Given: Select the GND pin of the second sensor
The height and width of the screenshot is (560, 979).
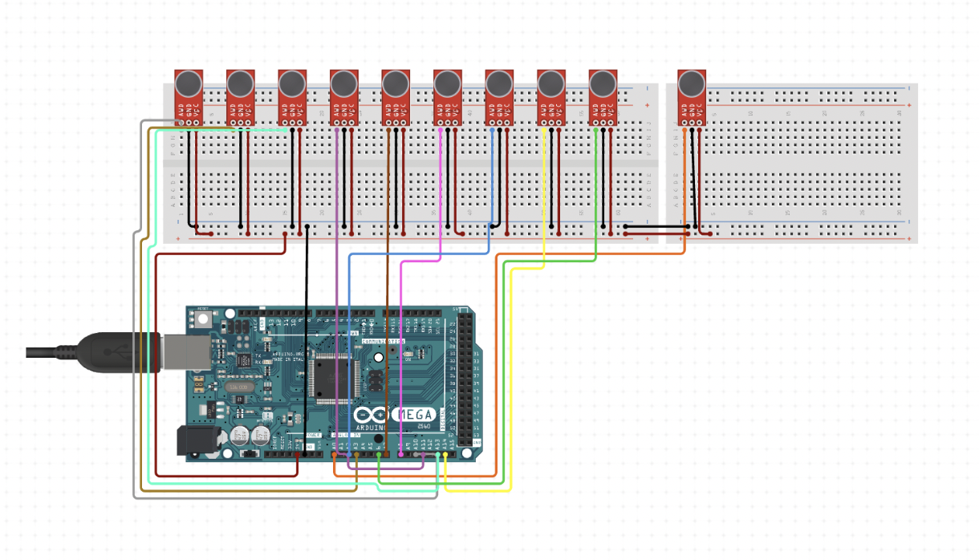Looking at the screenshot, I should pos(239,124).
